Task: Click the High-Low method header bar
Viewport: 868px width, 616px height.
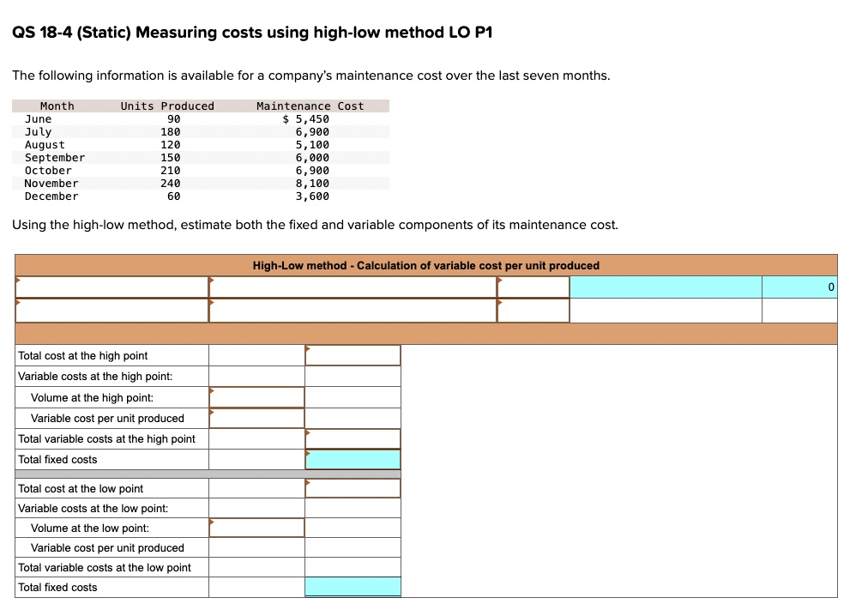Action: (x=426, y=265)
